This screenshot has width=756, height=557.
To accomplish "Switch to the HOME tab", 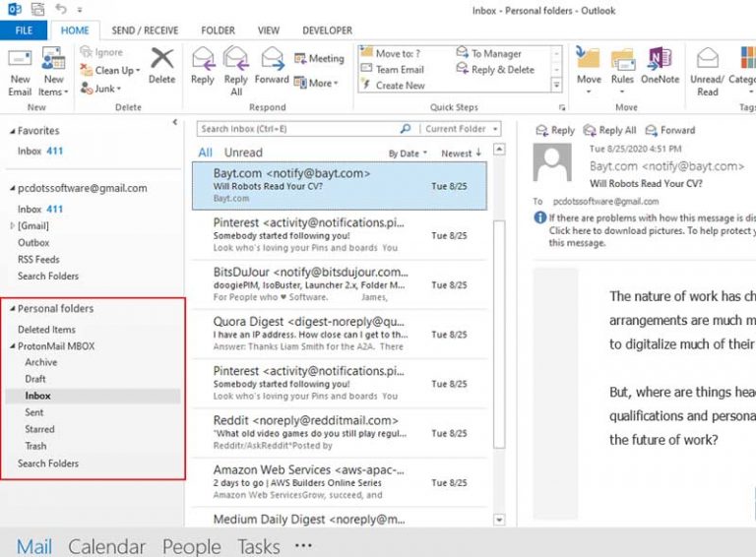I will 75,31.
